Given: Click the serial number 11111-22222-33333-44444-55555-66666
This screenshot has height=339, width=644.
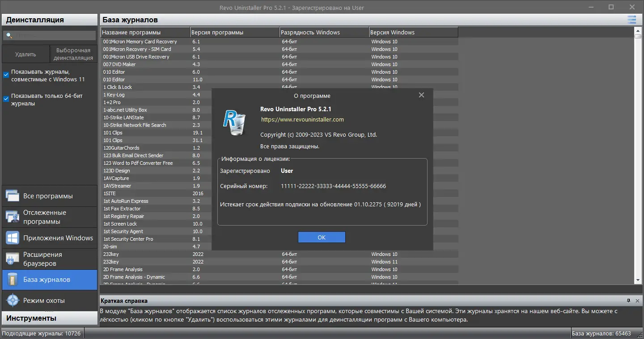Looking at the screenshot, I should 333,186.
